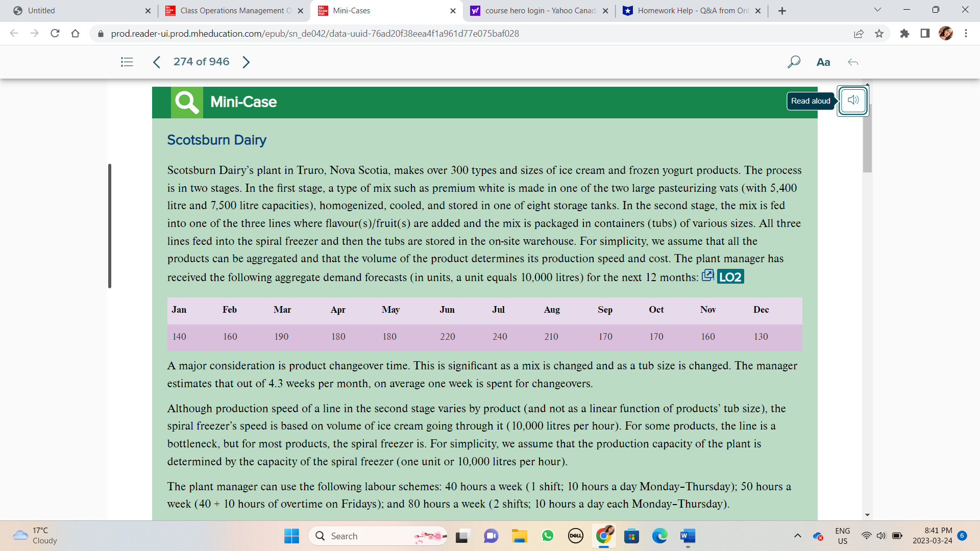Screen dimensions: 980x551
Task: Mute system volume from the tray
Action: [x=881, y=536]
